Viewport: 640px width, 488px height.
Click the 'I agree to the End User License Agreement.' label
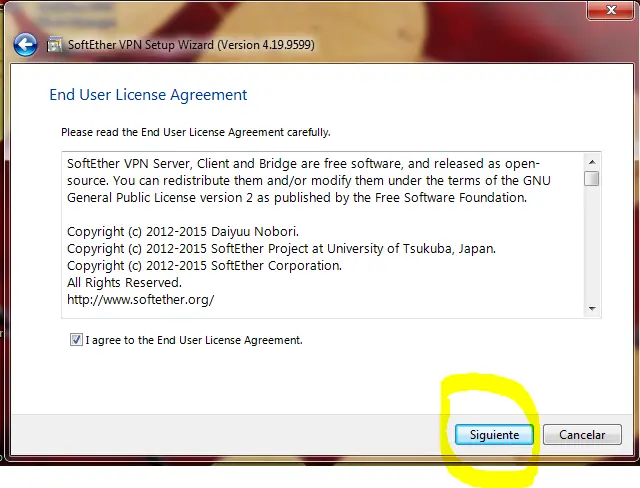click(194, 340)
